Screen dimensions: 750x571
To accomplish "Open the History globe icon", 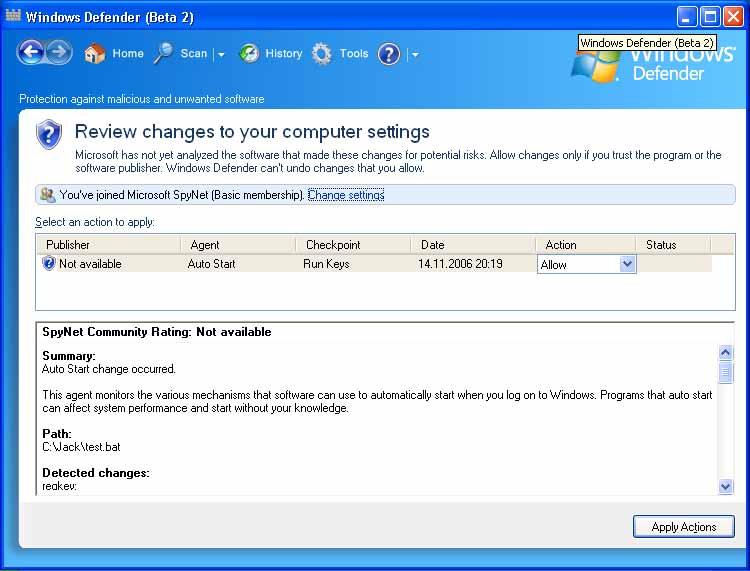I will (249, 54).
